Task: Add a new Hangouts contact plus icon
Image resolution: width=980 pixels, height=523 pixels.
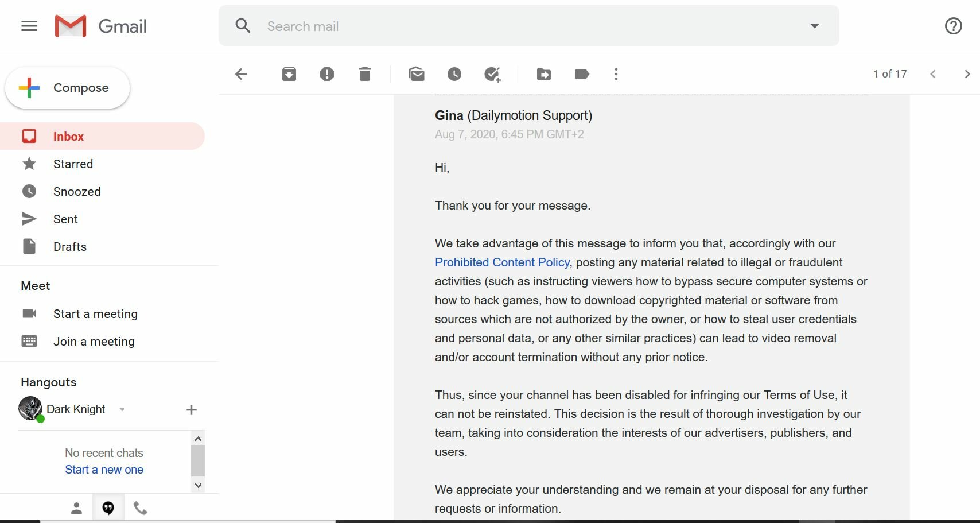Action: [x=192, y=410]
